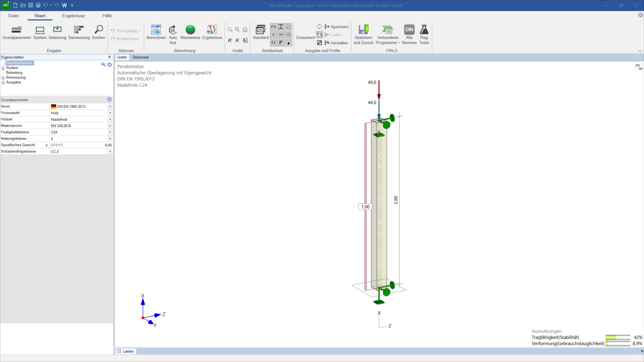This screenshot has height=362, width=644.
Task: Toggle 2D/3D view switch icon
Action: click(x=639, y=67)
